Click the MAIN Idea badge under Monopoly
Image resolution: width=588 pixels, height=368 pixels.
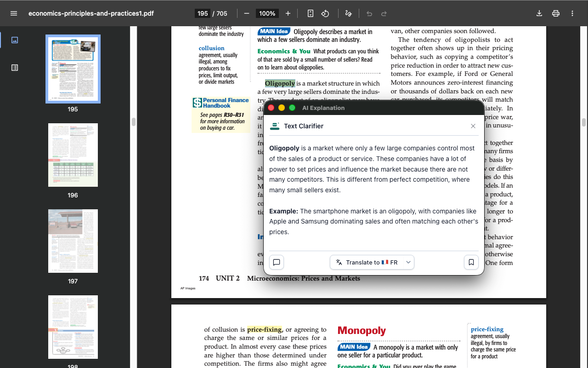[354, 347]
